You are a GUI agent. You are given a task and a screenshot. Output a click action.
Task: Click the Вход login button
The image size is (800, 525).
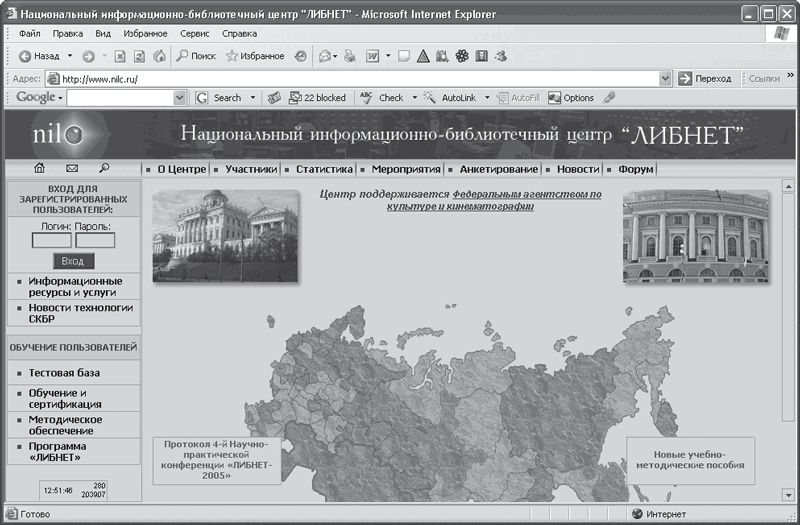(73, 261)
